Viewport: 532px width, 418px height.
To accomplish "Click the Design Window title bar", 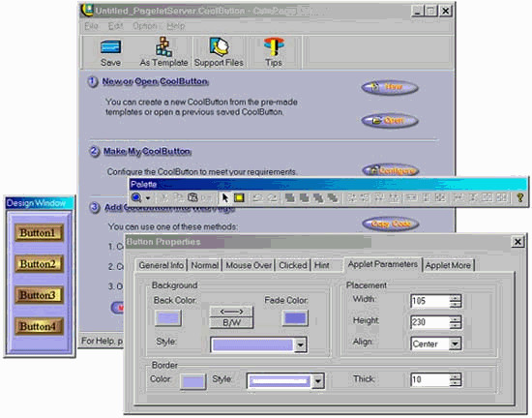I will [40, 203].
